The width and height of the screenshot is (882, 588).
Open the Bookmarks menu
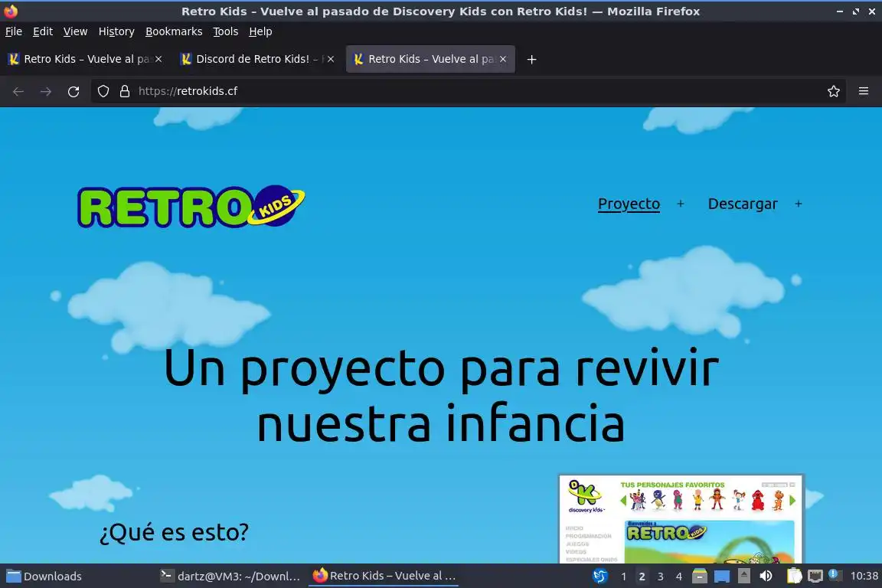174,31
